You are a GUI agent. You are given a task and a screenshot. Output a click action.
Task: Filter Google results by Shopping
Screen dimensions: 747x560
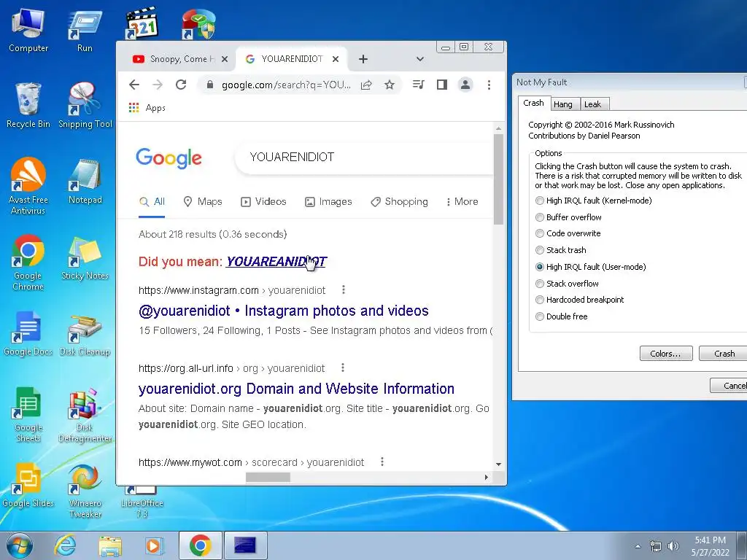(x=399, y=202)
